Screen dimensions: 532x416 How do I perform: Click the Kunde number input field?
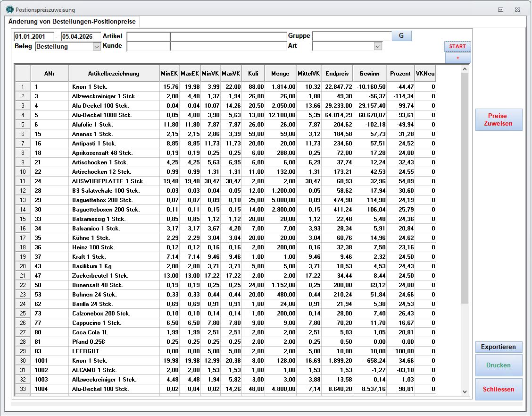pos(148,46)
